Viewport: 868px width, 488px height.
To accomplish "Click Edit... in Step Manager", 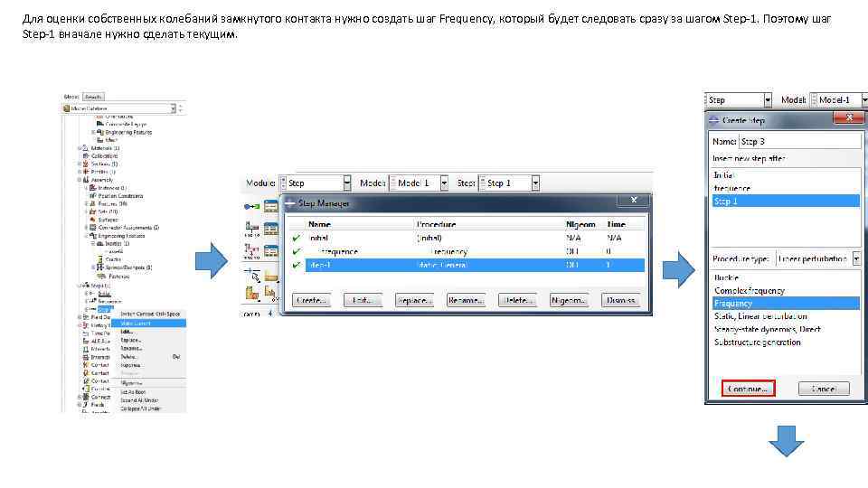I will pos(363,300).
